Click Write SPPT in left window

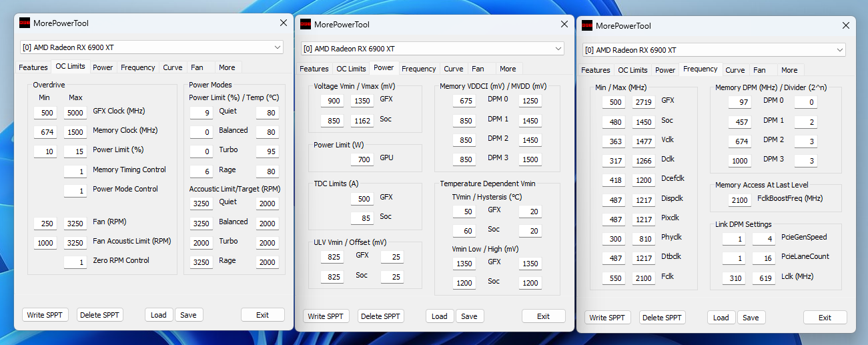(45, 315)
